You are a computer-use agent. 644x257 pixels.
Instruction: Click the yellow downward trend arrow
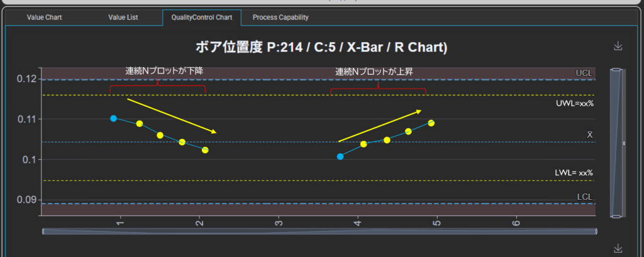(172, 116)
